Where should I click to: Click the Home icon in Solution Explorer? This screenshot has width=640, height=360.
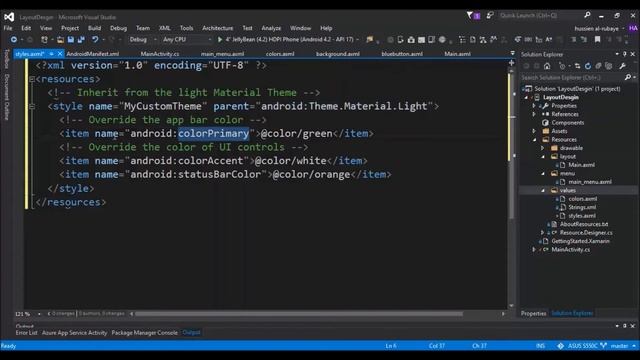click(547, 66)
